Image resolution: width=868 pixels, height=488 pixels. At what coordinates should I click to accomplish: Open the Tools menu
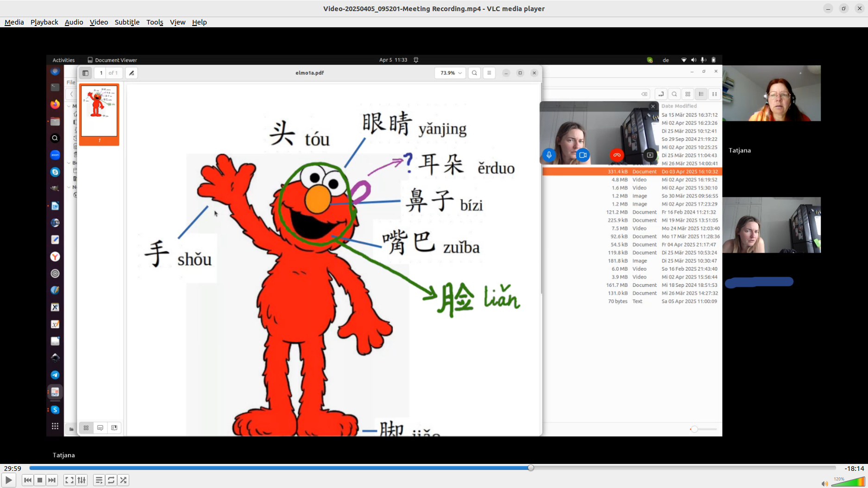[155, 22]
